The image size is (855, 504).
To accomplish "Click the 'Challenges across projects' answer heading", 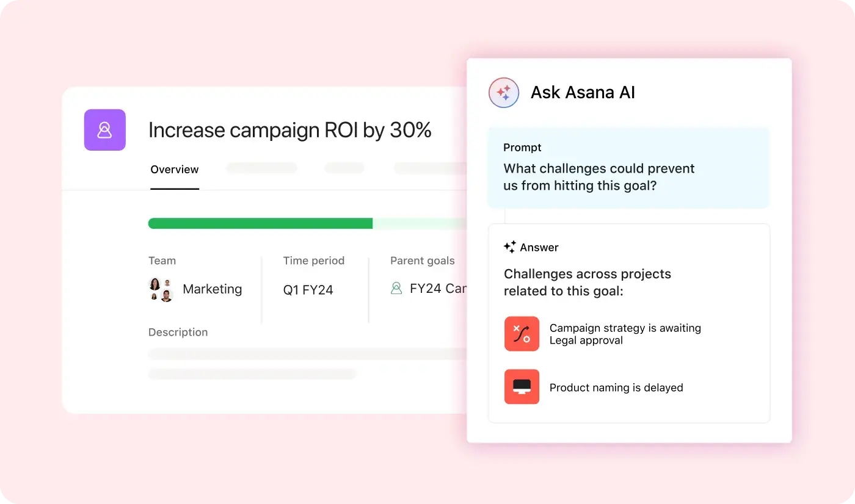I will pyautogui.click(x=587, y=283).
